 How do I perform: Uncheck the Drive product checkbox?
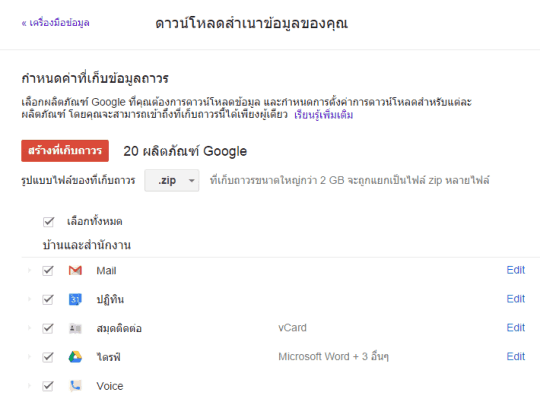(48, 357)
